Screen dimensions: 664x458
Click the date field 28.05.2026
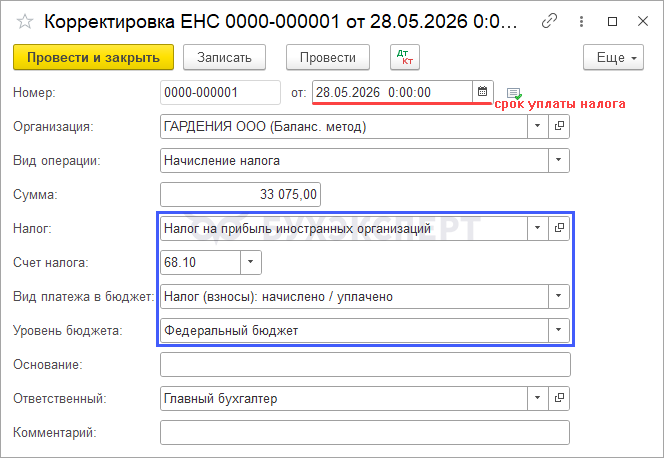pos(392,92)
